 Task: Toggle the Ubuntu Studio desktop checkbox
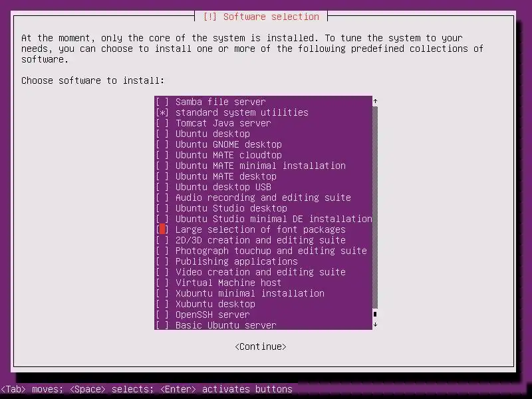162,208
